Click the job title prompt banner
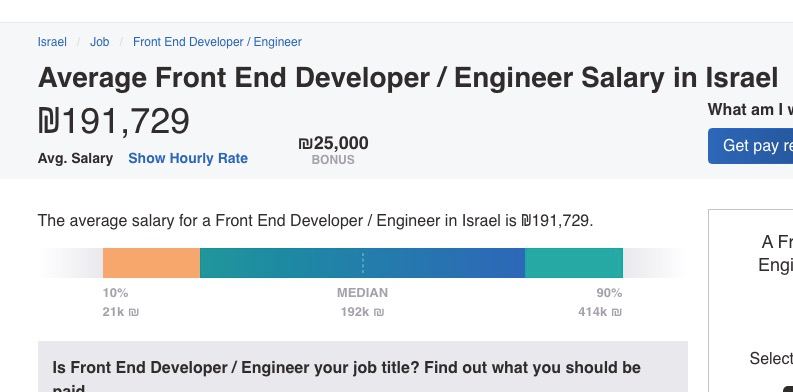Screen dimensions: 793x392 [x=363, y=367]
